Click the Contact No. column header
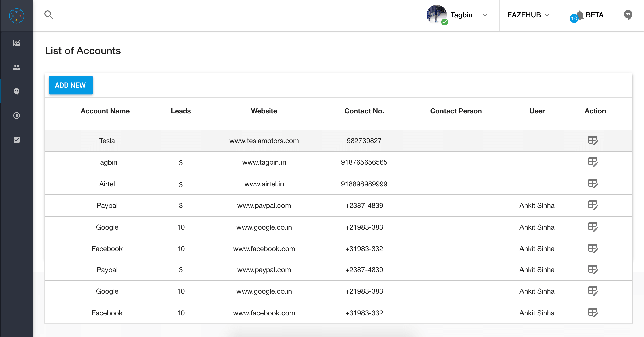The height and width of the screenshot is (337, 644). pos(364,111)
